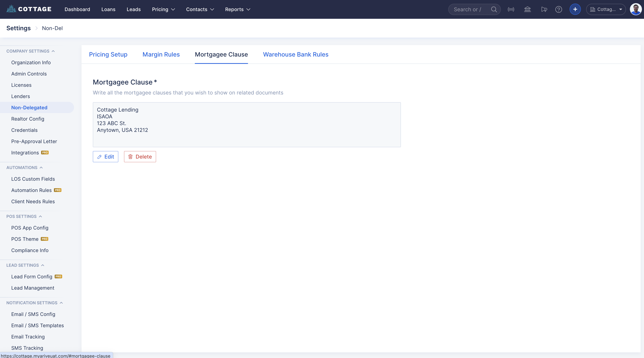The height and width of the screenshot is (358, 644).
Task: Click the blue plus create button
Action: tap(575, 9)
